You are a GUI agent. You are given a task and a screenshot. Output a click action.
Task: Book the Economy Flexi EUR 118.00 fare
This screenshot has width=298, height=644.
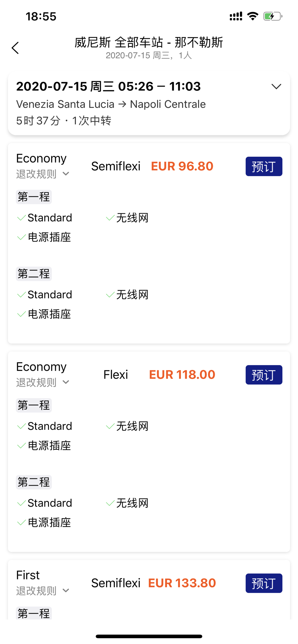coord(264,375)
